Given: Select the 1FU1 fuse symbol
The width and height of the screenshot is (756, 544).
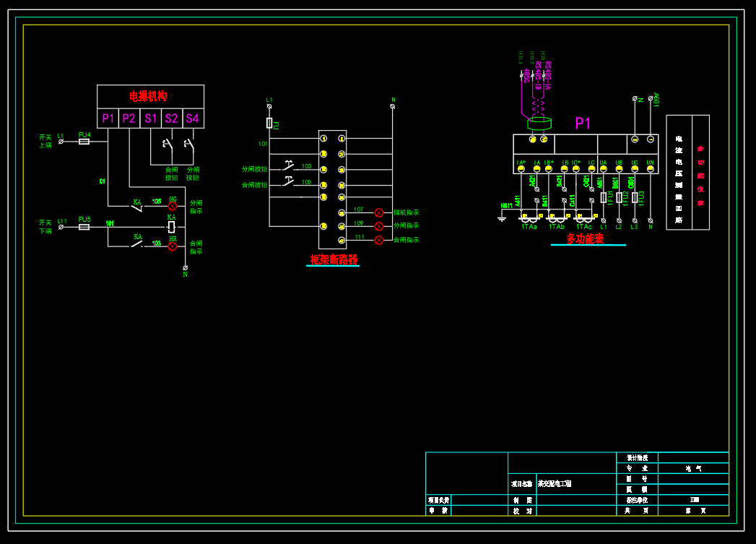Looking at the screenshot, I should coord(603,197).
